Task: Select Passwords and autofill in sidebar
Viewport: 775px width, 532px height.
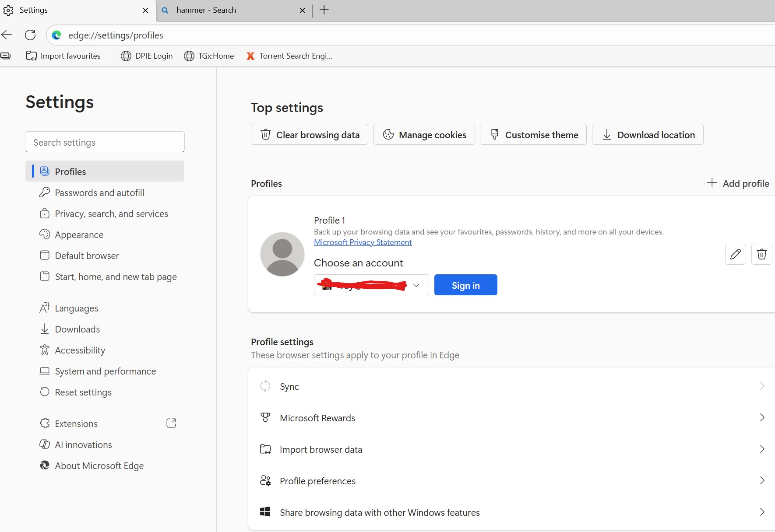Action: click(x=99, y=193)
